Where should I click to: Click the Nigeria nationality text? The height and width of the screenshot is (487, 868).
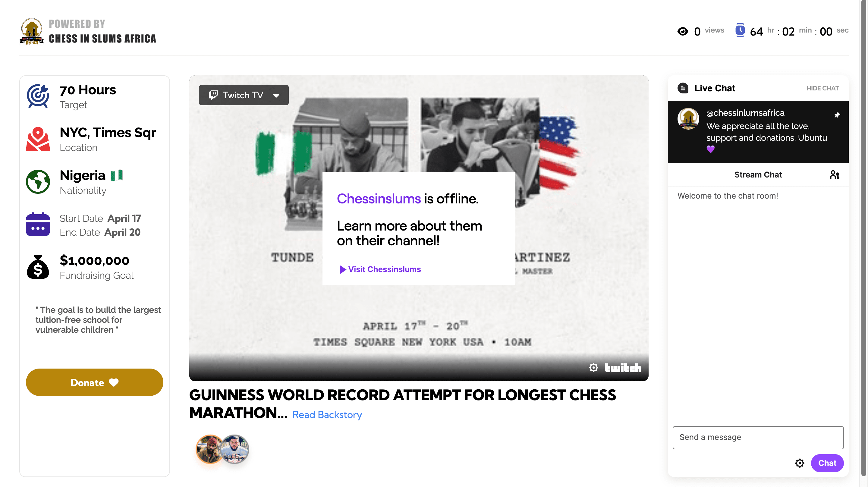pyautogui.click(x=83, y=175)
